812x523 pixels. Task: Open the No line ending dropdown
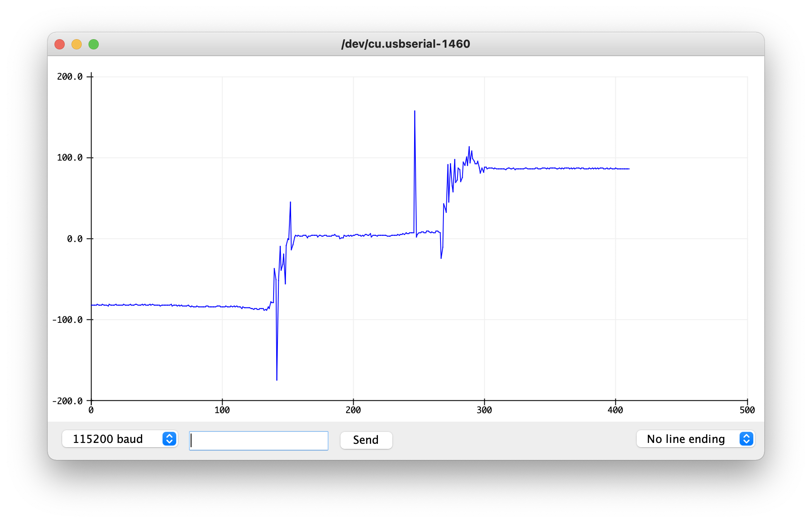click(x=695, y=439)
